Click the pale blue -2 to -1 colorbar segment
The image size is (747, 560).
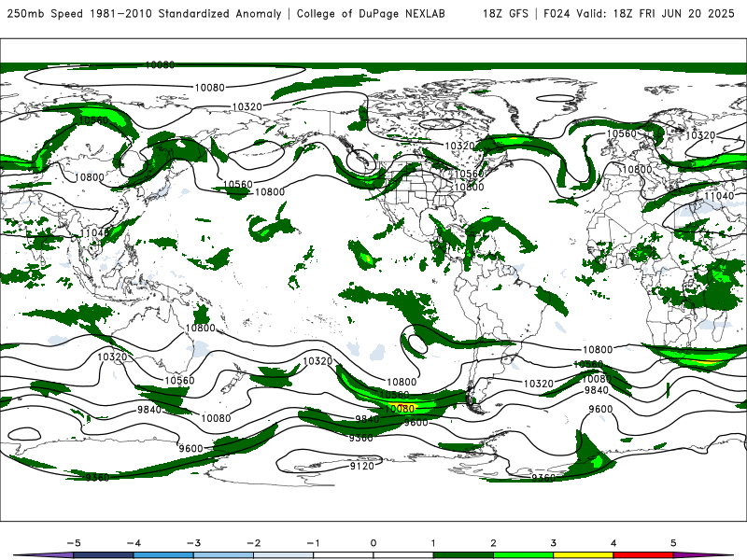coord(284,555)
